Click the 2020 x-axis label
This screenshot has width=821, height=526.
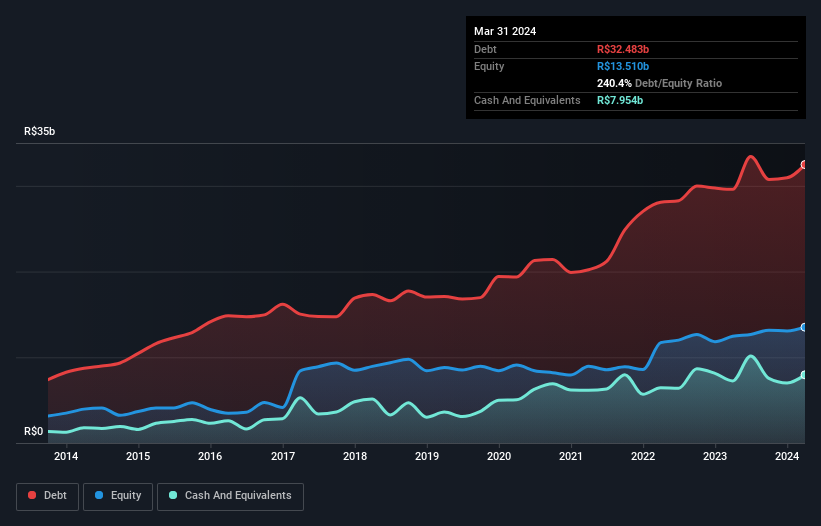coord(499,456)
